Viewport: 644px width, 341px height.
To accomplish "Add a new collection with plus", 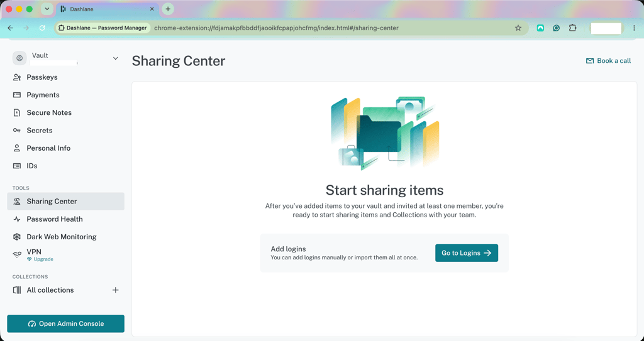I will click(x=116, y=290).
